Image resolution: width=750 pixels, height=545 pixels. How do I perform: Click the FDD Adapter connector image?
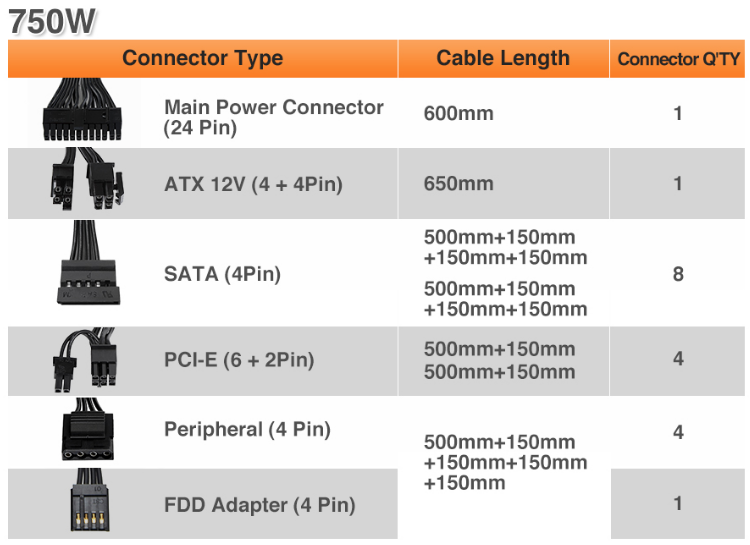tap(84, 503)
